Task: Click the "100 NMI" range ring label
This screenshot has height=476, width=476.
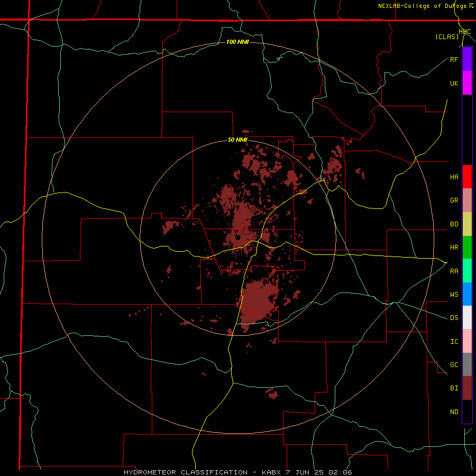Action: click(x=237, y=42)
